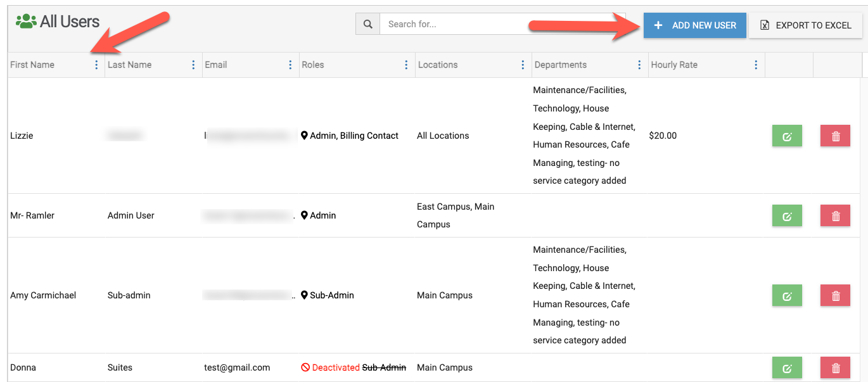Click the magnifying glass search icon
This screenshot has height=382, width=868.
(x=367, y=25)
